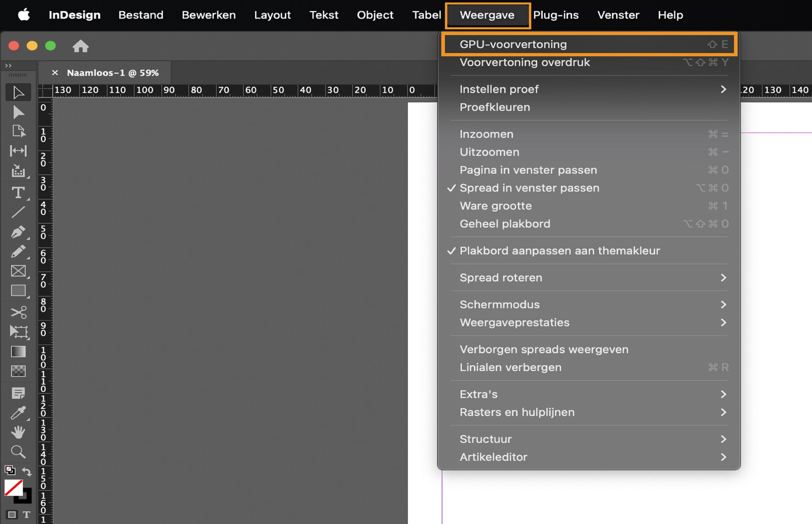Toggle Spread in venster passen option

coord(529,188)
